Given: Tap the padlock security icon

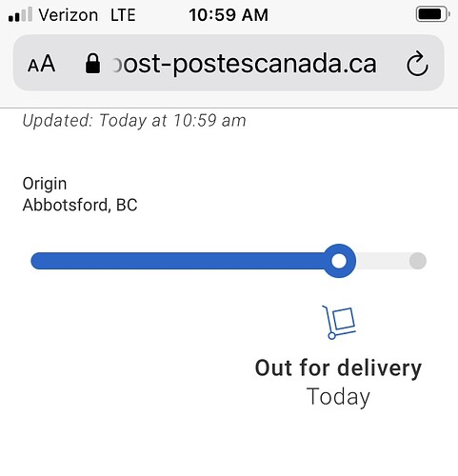Looking at the screenshot, I should tap(92, 64).
